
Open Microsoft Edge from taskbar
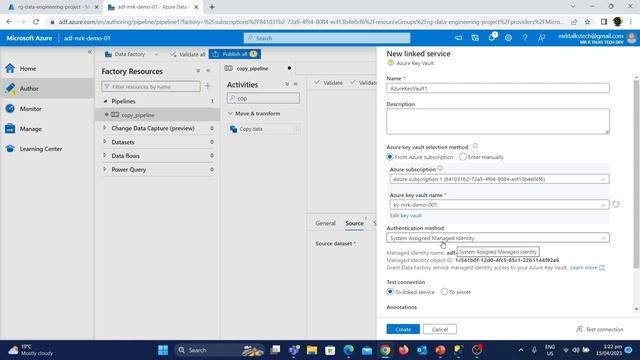click(349, 350)
